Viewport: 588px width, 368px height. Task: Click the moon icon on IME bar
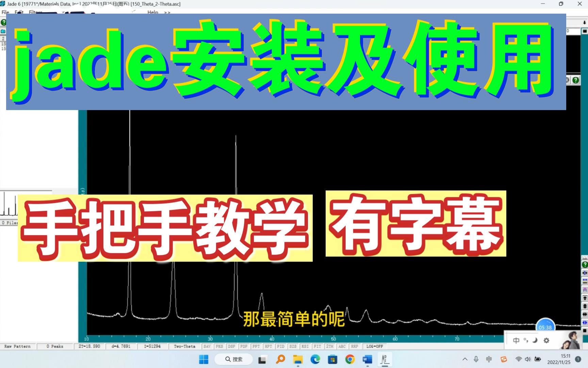pyautogui.click(x=535, y=340)
